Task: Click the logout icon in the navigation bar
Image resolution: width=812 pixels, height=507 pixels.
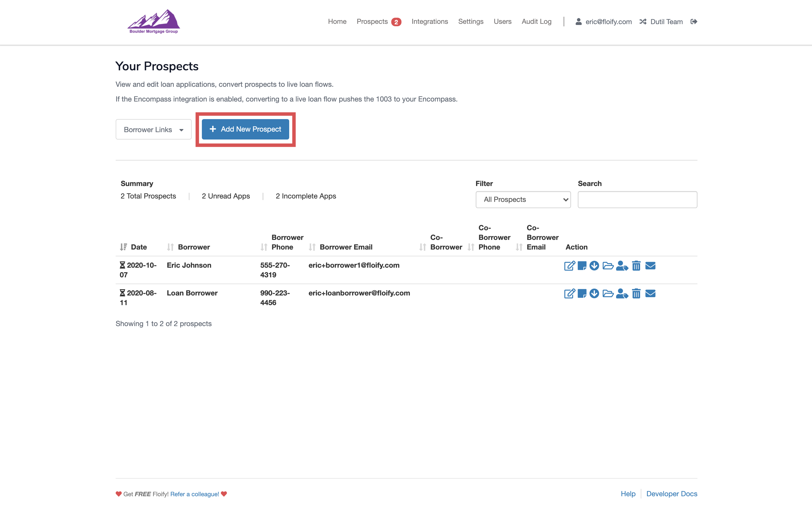Action: tap(694, 22)
